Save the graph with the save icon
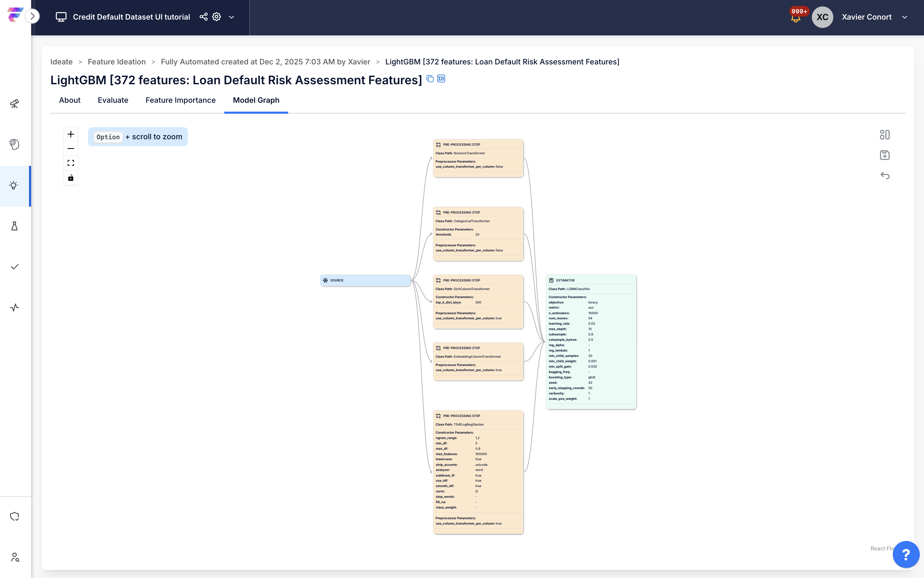This screenshot has height=578, width=924. (884, 155)
